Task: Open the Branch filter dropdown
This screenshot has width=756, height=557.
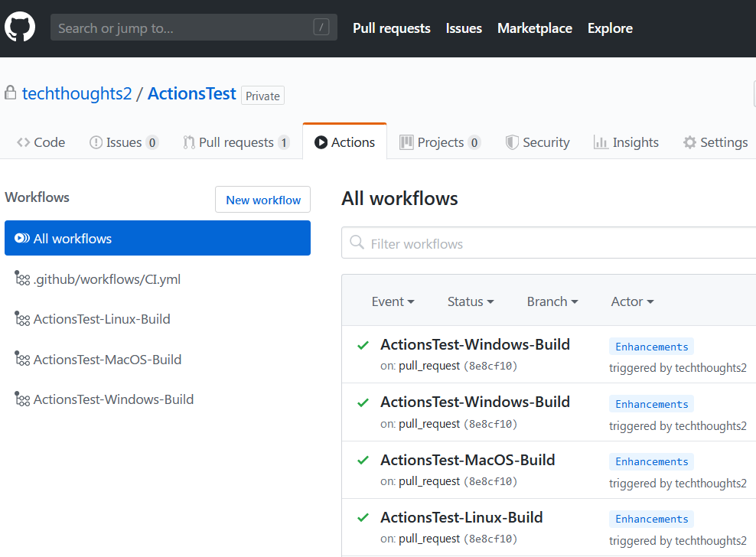Action: pos(552,301)
